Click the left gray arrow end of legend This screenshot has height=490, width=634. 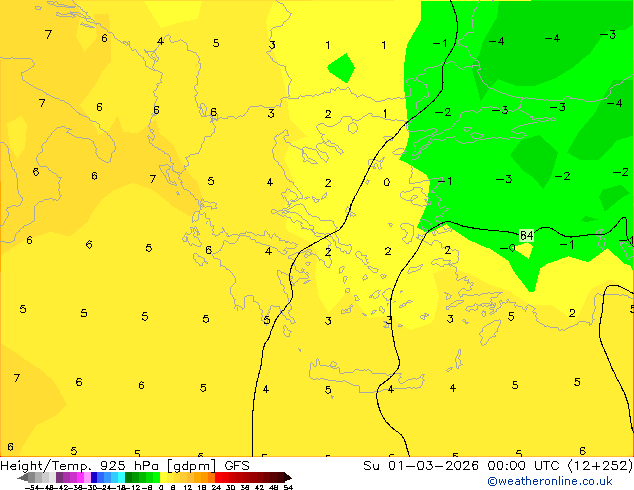coord(23,477)
